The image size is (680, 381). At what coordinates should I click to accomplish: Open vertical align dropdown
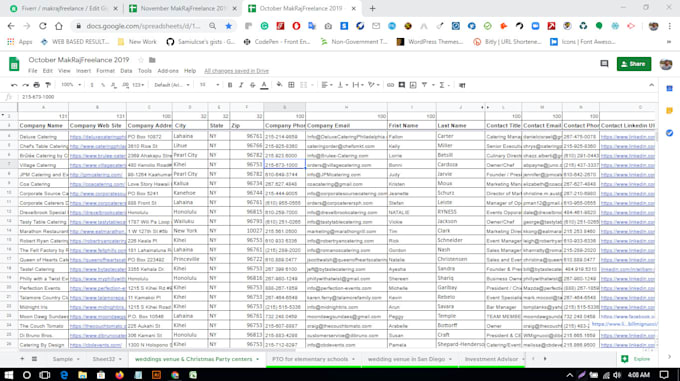click(342, 85)
